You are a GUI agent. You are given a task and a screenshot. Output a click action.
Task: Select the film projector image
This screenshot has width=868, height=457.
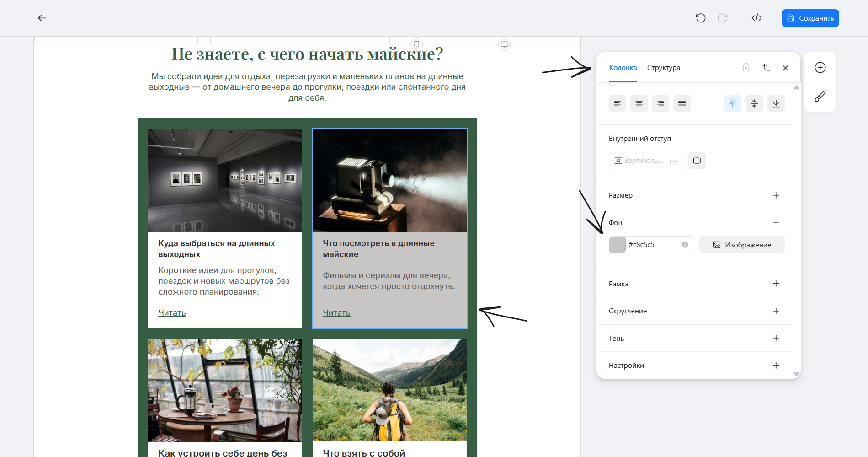pos(389,180)
